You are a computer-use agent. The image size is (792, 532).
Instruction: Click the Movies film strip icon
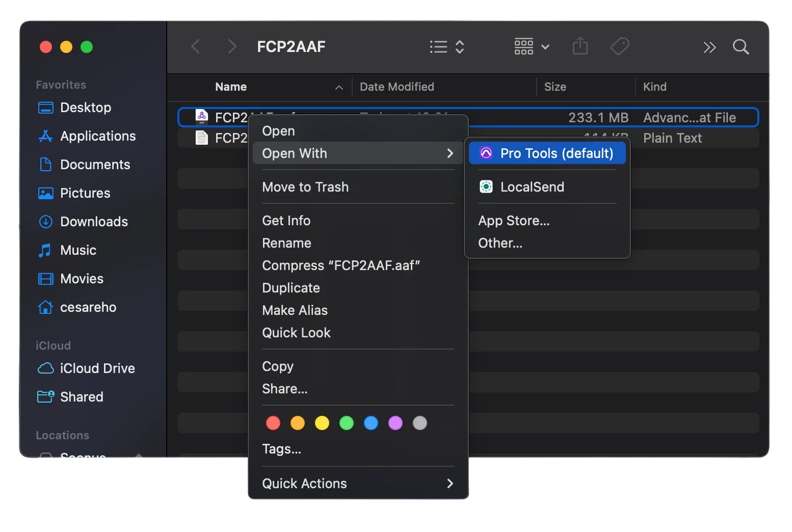pyautogui.click(x=46, y=279)
